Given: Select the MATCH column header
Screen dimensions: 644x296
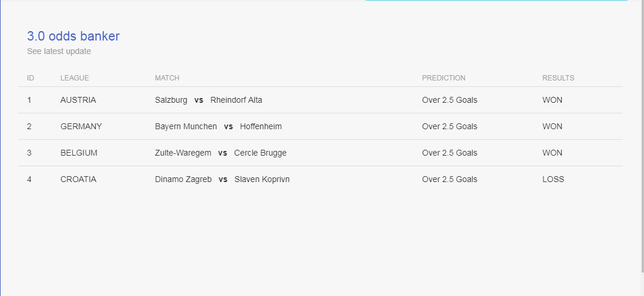Looking at the screenshot, I should (x=167, y=78).
